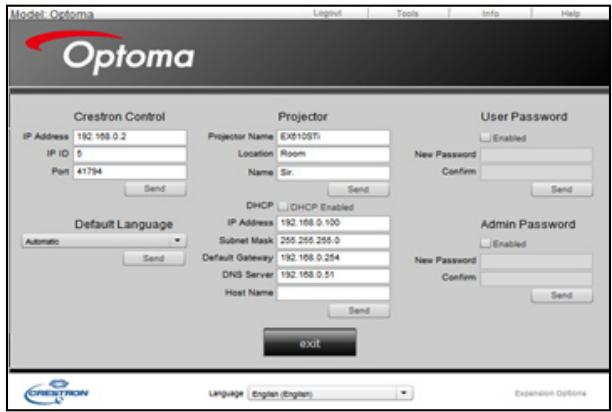Click the Optoma logo in the header
Viewport: 612px width, 412px height.
110,53
